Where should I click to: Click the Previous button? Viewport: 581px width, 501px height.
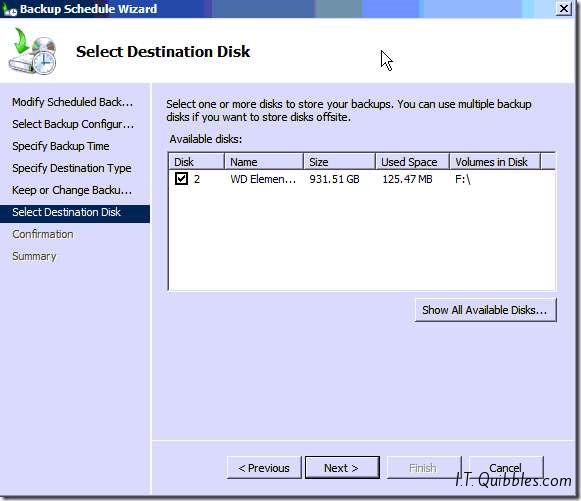coord(264,468)
